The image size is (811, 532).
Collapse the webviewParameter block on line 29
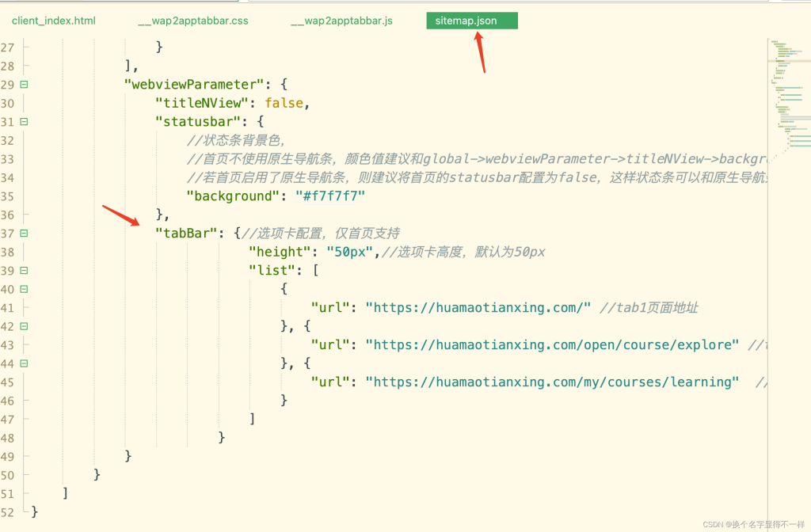(24, 84)
